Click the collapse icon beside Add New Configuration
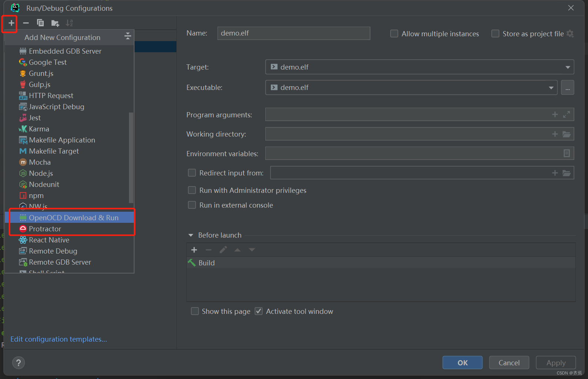Screen dimensions: 588x379 click(128, 36)
